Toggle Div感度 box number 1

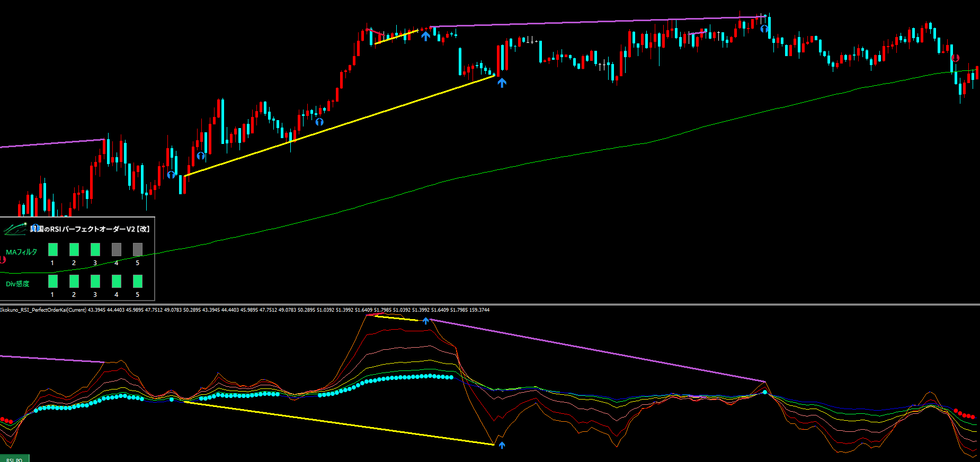53,281
